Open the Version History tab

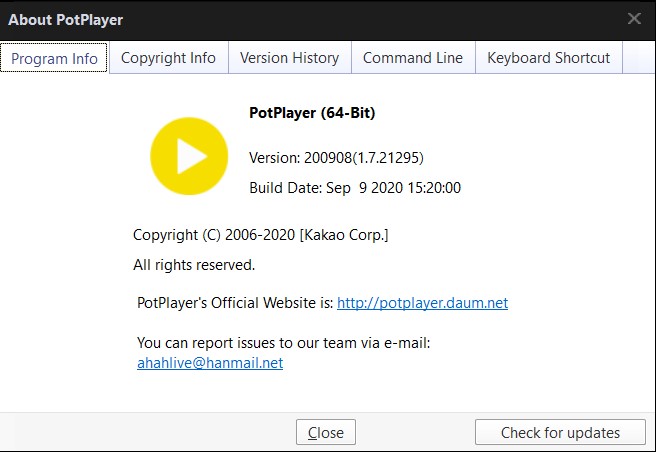click(x=289, y=58)
